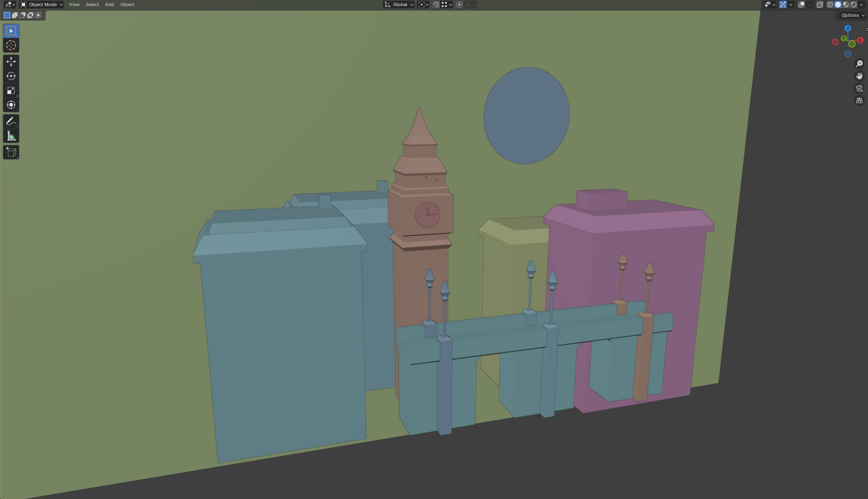Toggle snapping magnet on
This screenshot has width=868, height=499.
(436, 5)
